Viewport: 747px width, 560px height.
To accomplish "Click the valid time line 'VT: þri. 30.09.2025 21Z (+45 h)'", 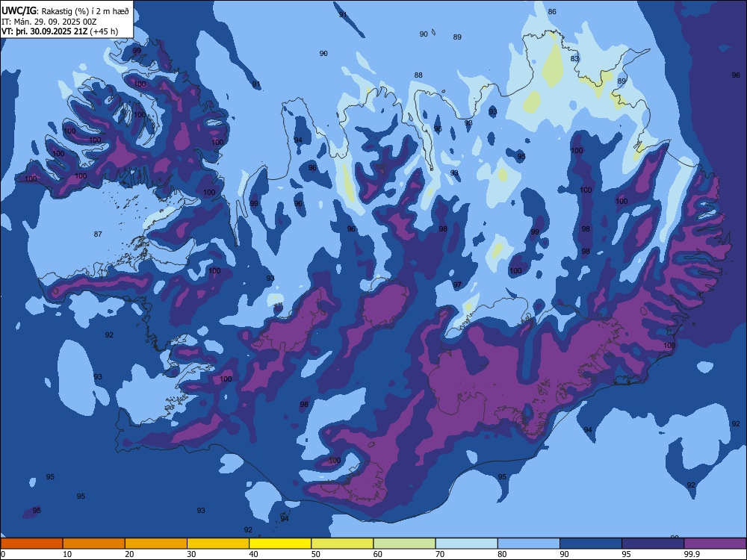I will 60,31.
